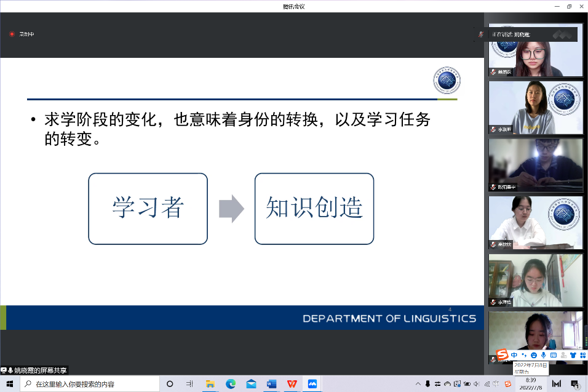Click the Sogou voice input microphone
The height and width of the screenshot is (392, 588).
tap(544, 356)
